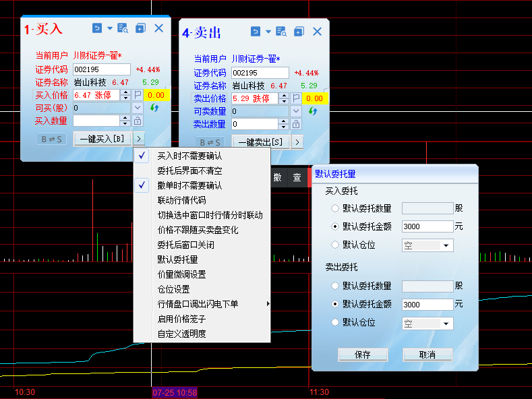Screen dimensions: 532x399
Task: Click the query search icon in 买入 window
Action: (x=123, y=28)
